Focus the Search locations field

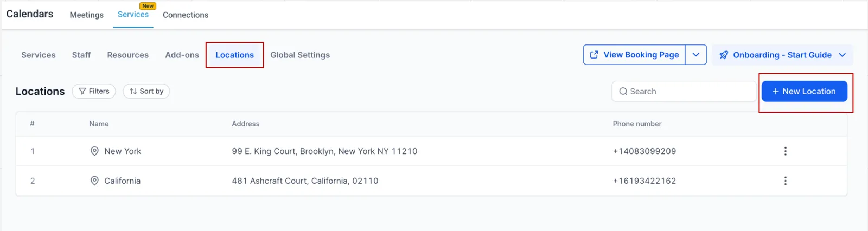684,92
